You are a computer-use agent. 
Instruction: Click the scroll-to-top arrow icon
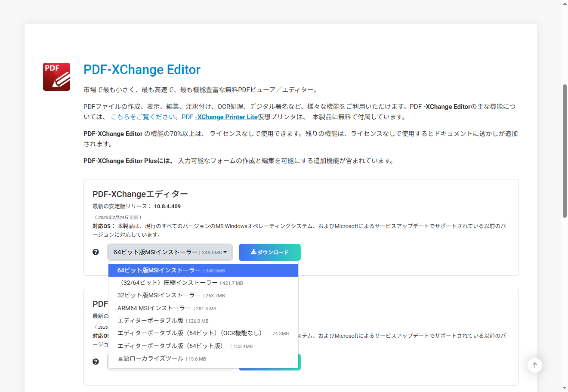535,365
